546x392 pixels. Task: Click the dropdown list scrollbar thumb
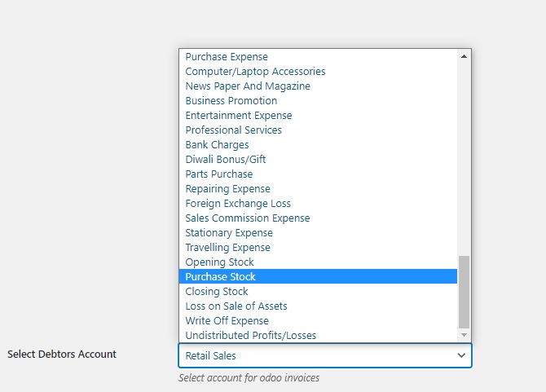pyautogui.click(x=464, y=292)
